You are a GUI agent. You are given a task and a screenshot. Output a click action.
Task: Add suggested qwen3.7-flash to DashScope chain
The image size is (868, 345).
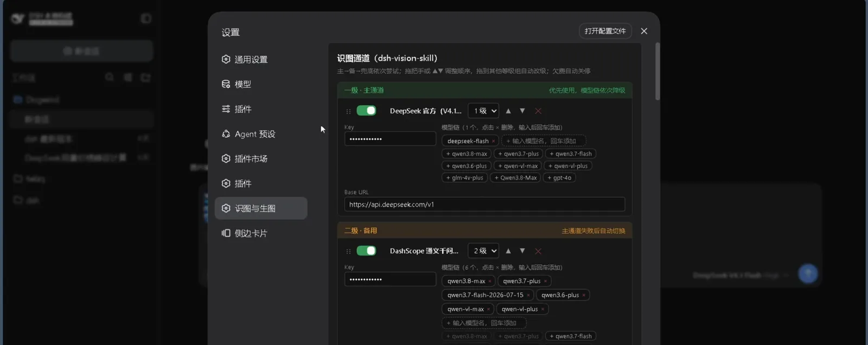pos(571,336)
